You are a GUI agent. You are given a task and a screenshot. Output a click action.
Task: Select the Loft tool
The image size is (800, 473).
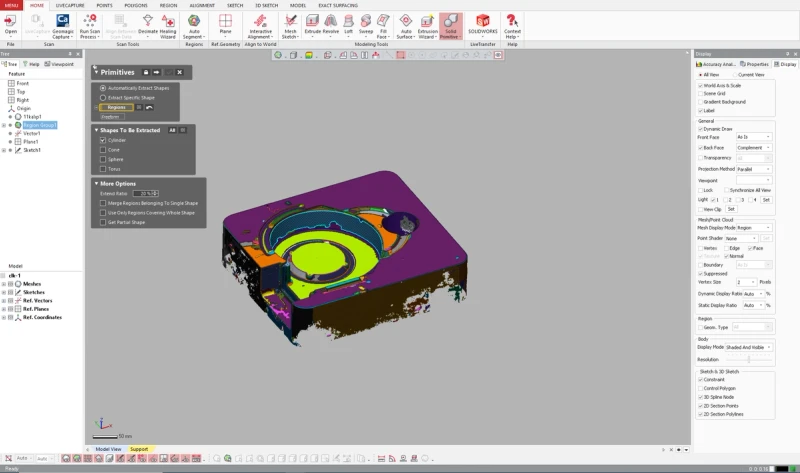[x=348, y=24]
